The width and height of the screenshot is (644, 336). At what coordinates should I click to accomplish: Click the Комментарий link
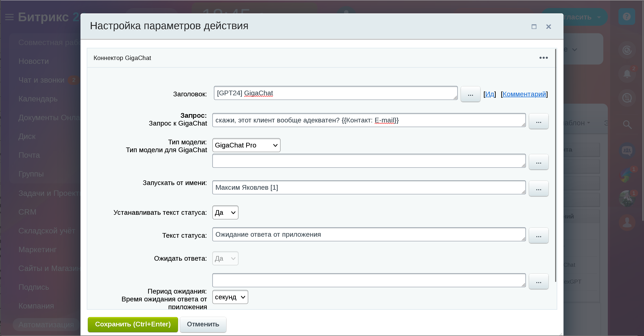[524, 94]
